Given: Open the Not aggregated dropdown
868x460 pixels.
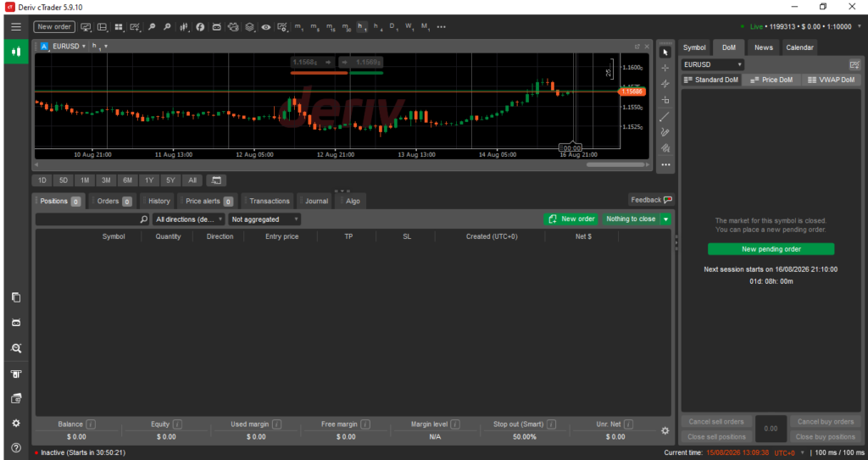Looking at the screenshot, I should 264,219.
